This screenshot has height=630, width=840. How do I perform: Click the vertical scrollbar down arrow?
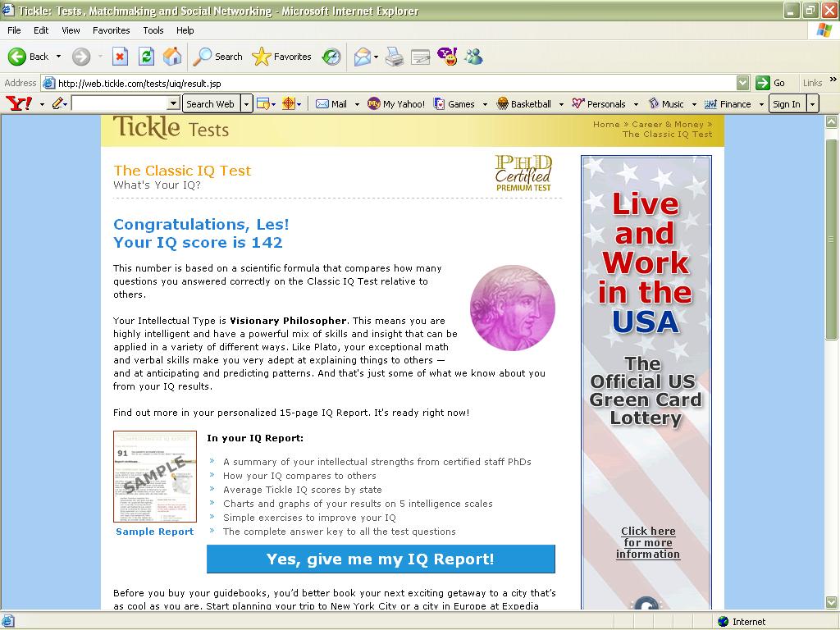pos(832,602)
